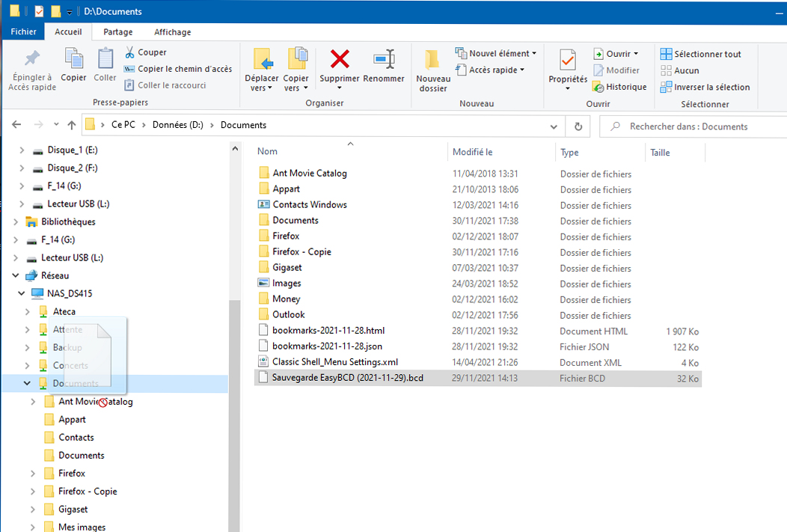
Task: Click the Supprimer red X icon
Action: pyautogui.click(x=340, y=59)
